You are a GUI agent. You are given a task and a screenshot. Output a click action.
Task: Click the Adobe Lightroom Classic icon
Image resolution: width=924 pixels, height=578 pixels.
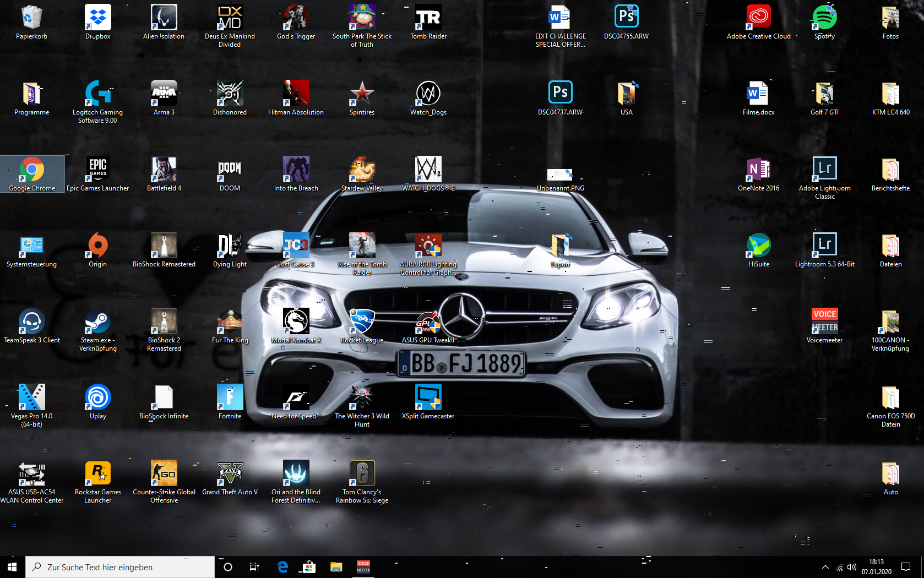coord(825,169)
